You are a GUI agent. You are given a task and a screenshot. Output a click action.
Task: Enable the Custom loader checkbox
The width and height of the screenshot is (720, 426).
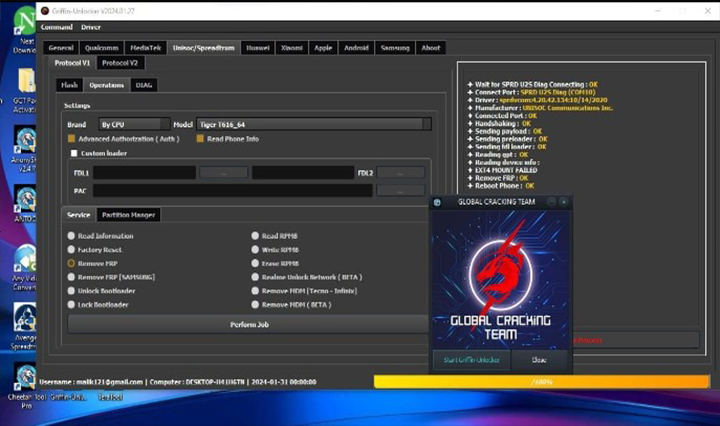74,153
